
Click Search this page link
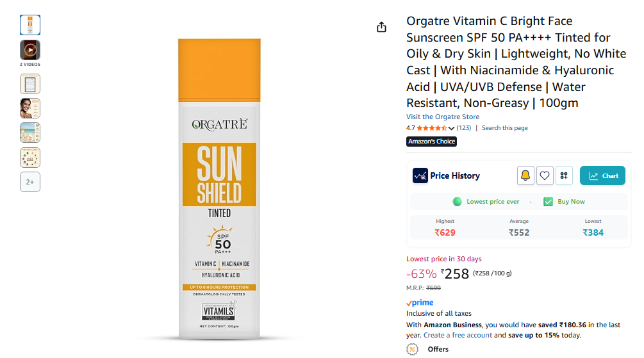click(x=505, y=127)
